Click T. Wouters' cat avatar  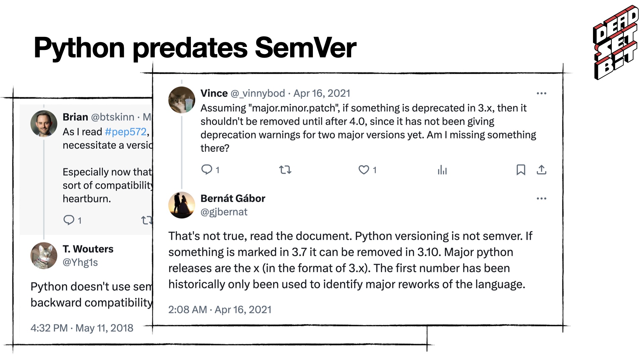coord(44,255)
